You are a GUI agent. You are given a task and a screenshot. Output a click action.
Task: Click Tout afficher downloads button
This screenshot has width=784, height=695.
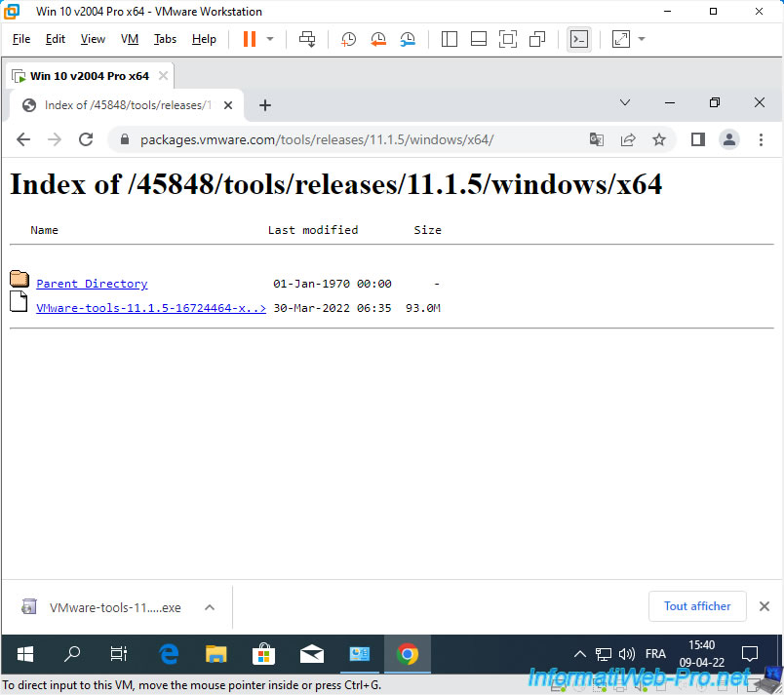[697, 606]
